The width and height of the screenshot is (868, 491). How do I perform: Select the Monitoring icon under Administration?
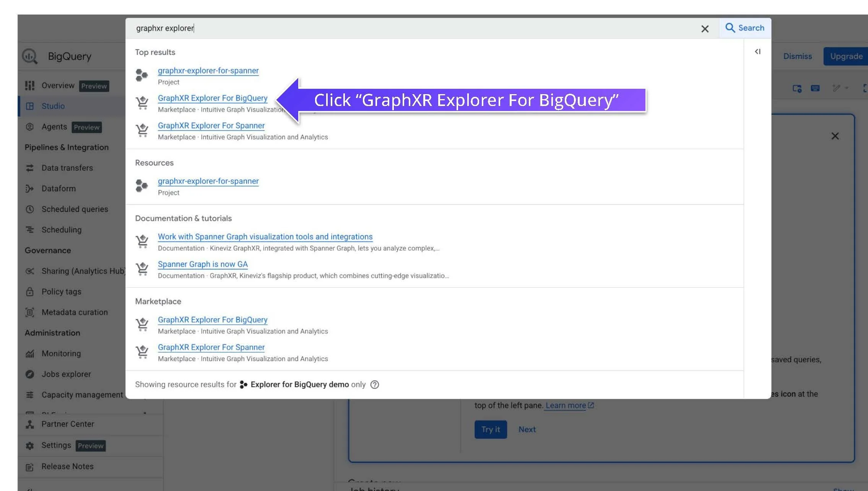coord(31,353)
